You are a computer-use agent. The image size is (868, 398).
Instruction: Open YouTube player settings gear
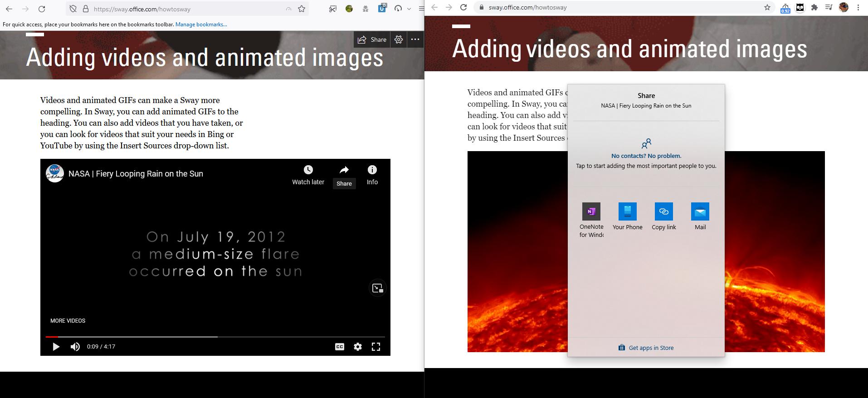click(x=358, y=347)
